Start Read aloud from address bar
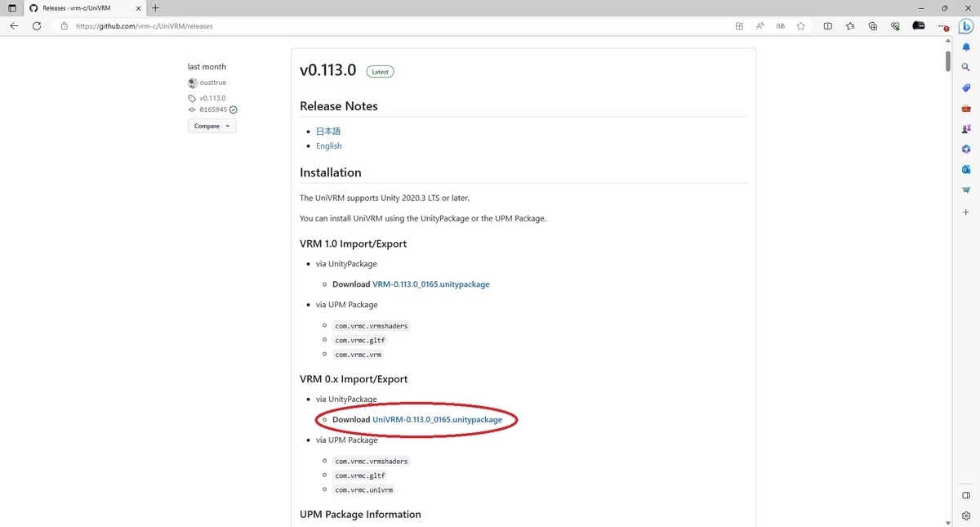The width and height of the screenshot is (980, 527). 759,26
